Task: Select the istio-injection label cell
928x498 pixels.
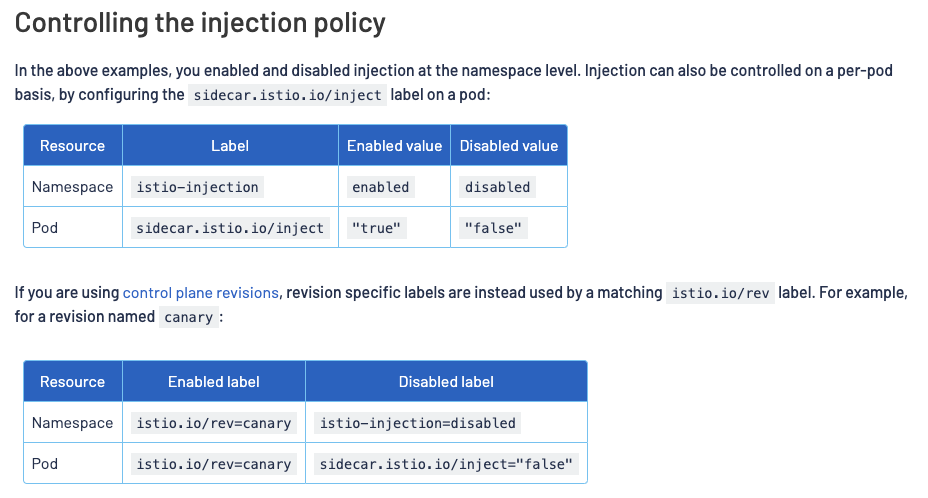Action: tap(197, 187)
